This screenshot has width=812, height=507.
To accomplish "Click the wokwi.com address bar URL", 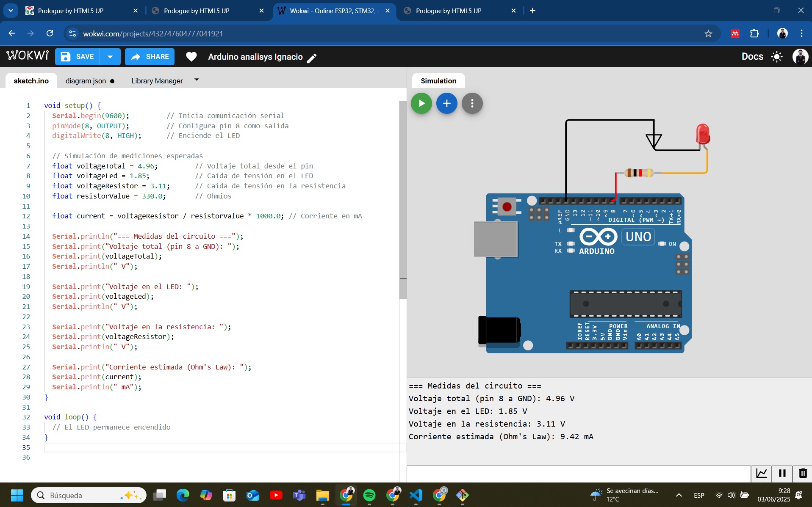I will 153,33.
